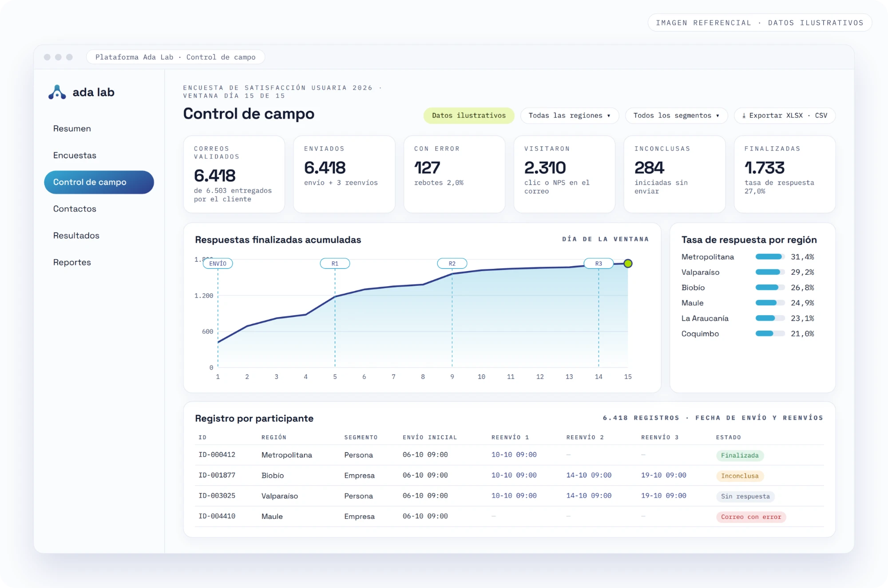Export data via Exportar XLSX · CSV
This screenshot has width=888, height=588.
785,115
